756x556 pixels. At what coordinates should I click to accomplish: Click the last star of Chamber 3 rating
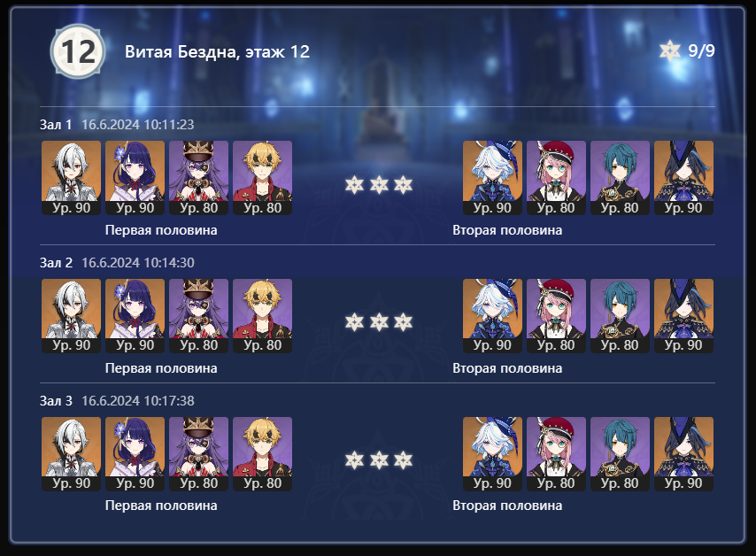(403, 460)
